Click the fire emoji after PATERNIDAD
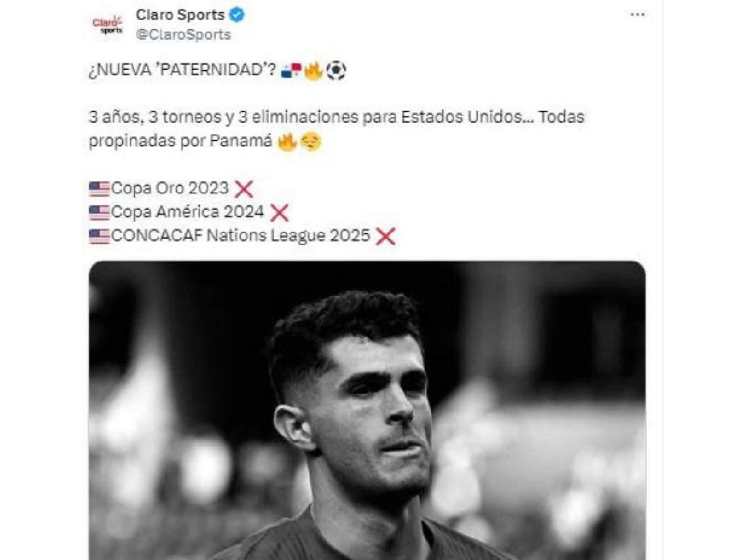747x560 pixels. coord(314,72)
